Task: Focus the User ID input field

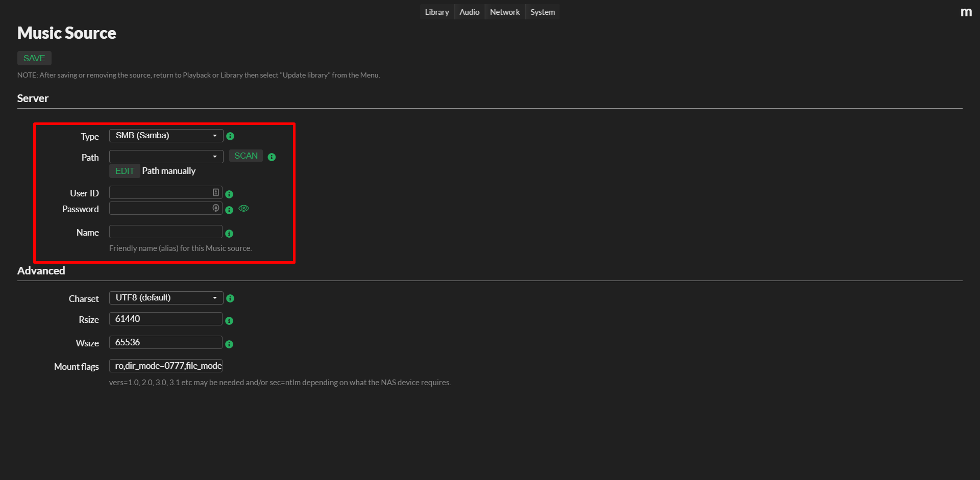Action: (166, 192)
